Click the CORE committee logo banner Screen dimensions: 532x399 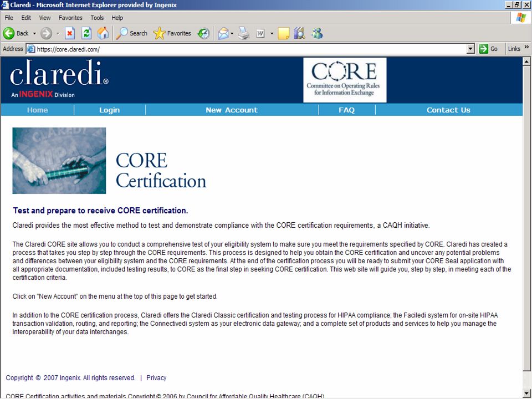[x=345, y=80]
